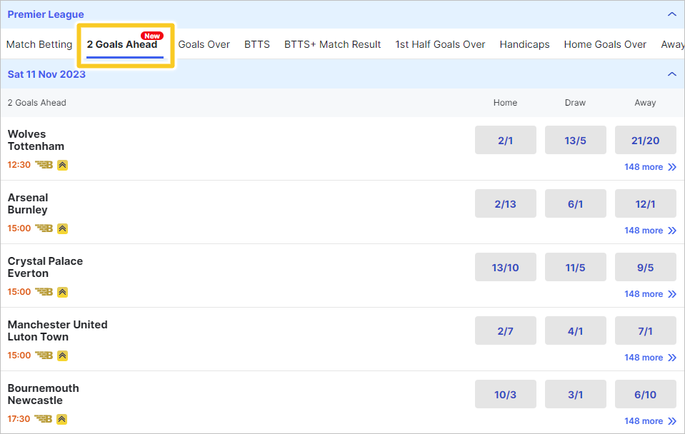Screen dimensions: 685x434
Task: Click the bet builder icon for Manchester United v Luton
Action: [x=44, y=355]
